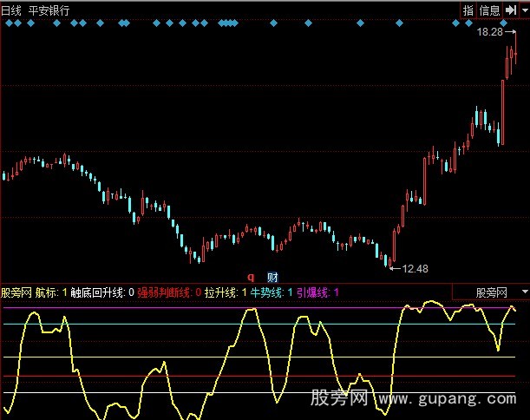Open the "信息" info panel button

tap(490, 10)
